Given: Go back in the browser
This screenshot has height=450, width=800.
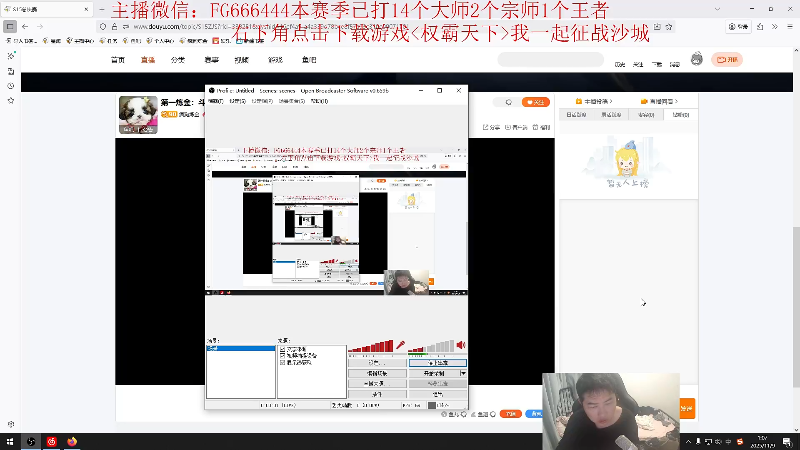Looking at the screenshot, I should pyautogui.click(x=25, y=27).
